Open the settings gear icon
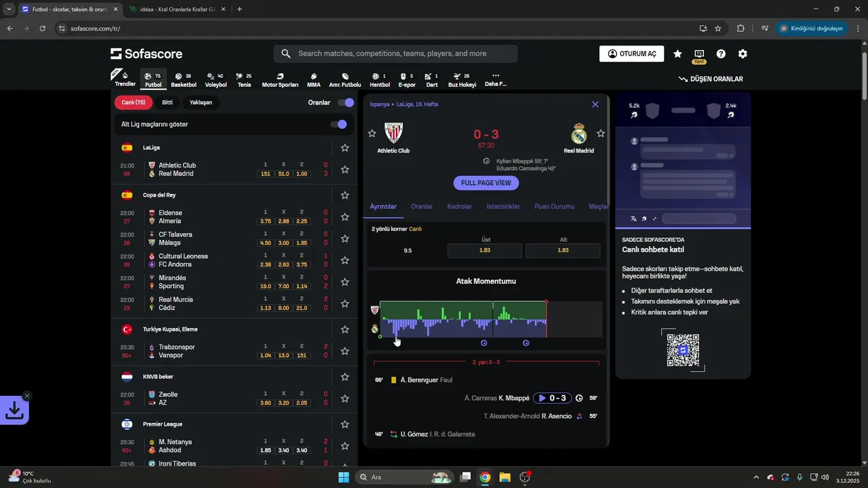868x488 pixels. (743, 54)
